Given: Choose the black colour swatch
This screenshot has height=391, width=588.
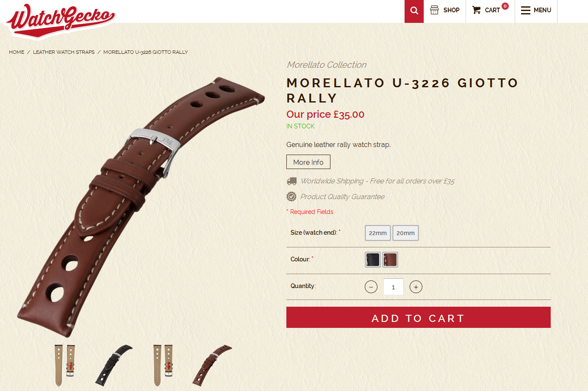Looking at the screenshot, I should 373,260.
